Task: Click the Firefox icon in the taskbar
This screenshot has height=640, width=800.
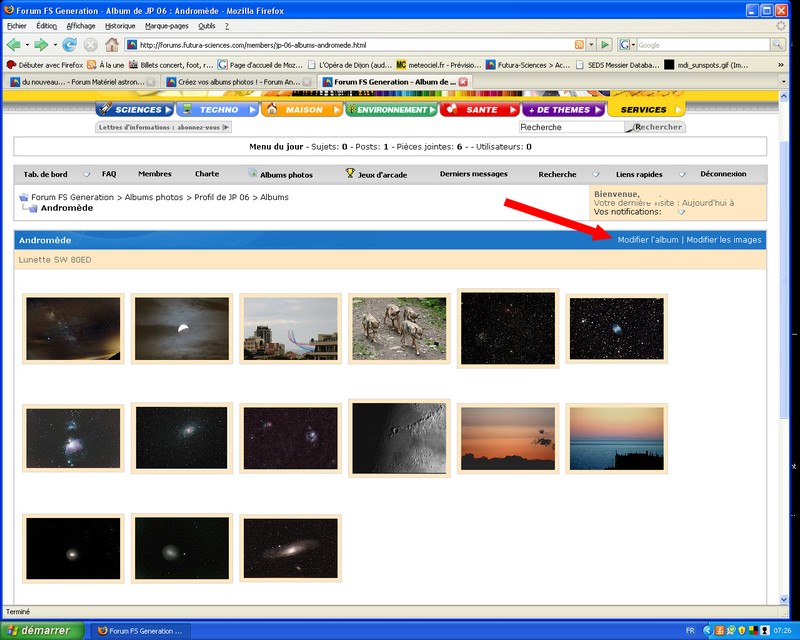Action: click(x=103, y=631)
